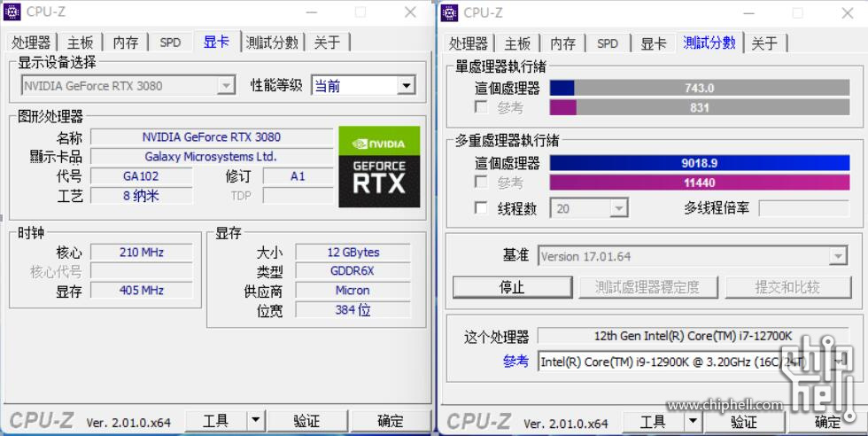Minimize the right CPU-Z window

point(749,12)
